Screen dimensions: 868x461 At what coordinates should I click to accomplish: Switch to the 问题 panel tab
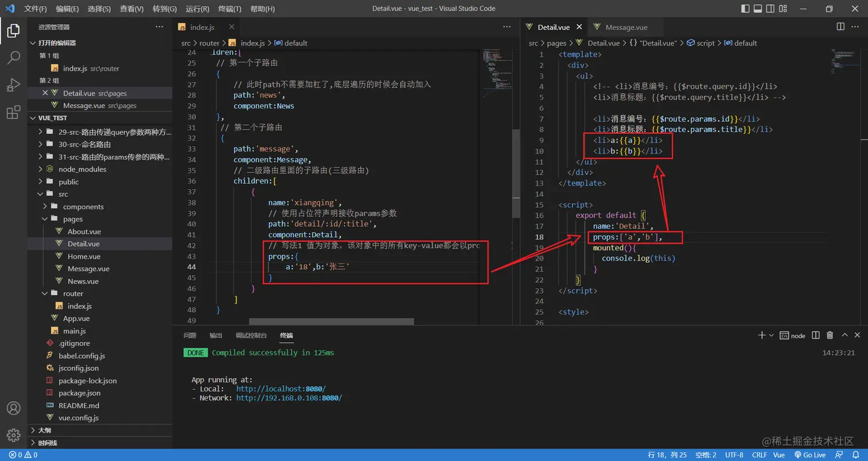(189, 335)
